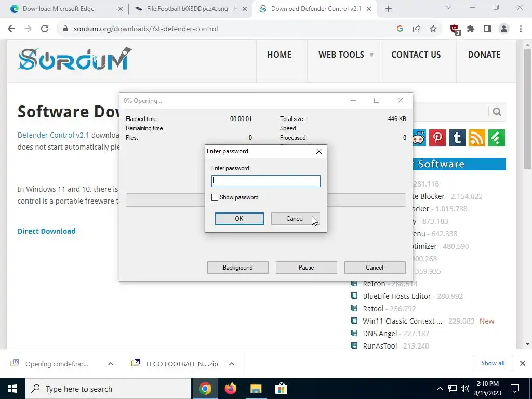Open ReIcon software link
The width and height of the screenshot is (532, 399).
point(374,284)
